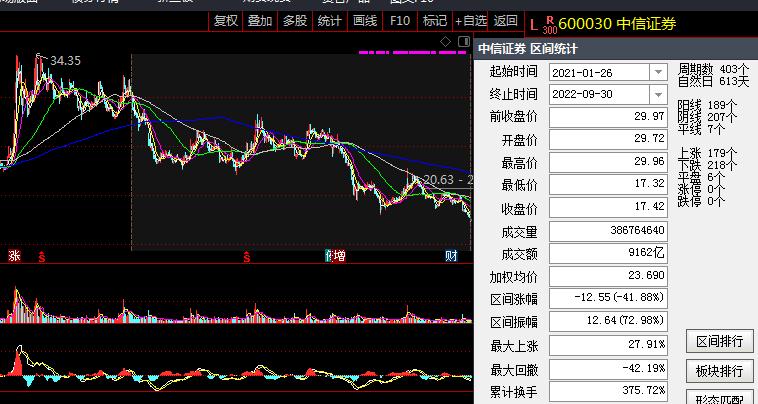
Task: Click the end date field 2022-09-30
Action: [599, 94]
